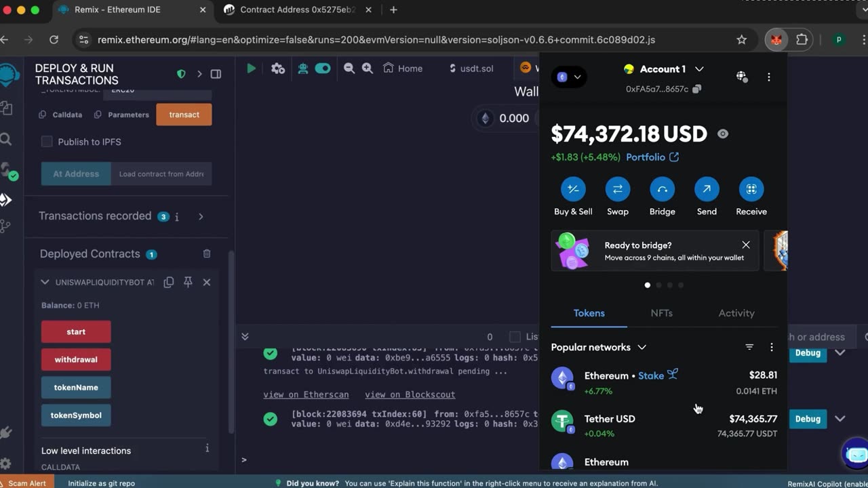Collapse the Deploy & Run side panel arrow

[x=199, y=74]
